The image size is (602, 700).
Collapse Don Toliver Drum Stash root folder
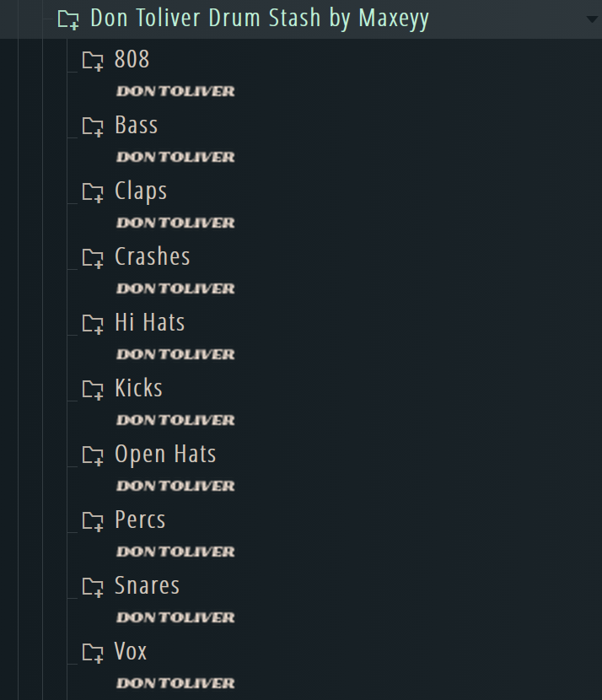[68, 19]
